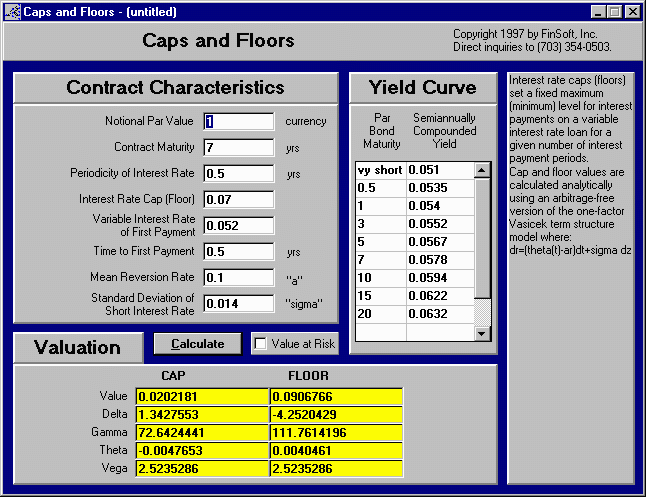The height and width of the screenshot is (497, 646).
Task: Close the Caps and Floors window
Action: tap(632, 12)
